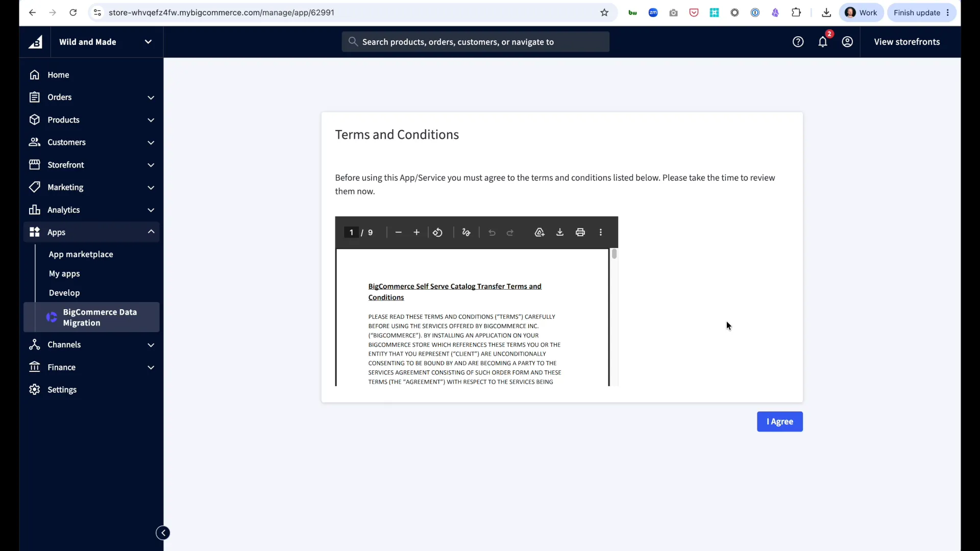Collapse the sidebar with arrow button
The width and height of the screenshot is (980, 551).
(x=163, y=533)
